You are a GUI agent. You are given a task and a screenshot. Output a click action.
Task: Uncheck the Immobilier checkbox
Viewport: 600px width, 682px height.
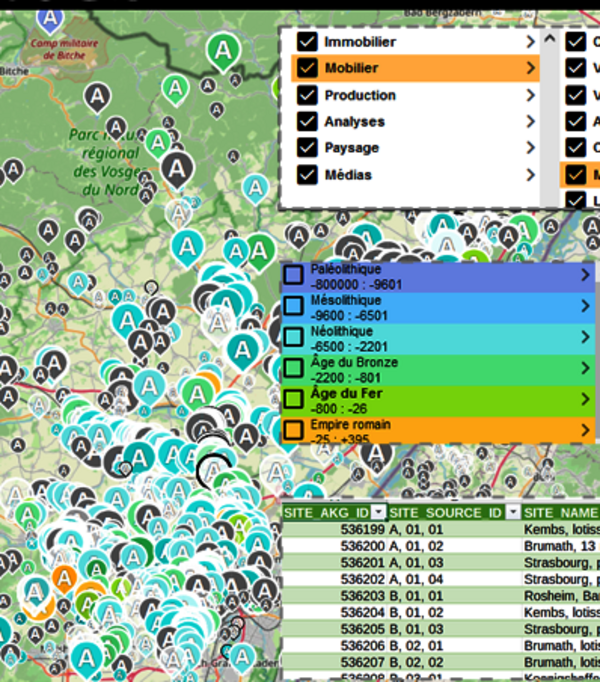pos(307,42)
